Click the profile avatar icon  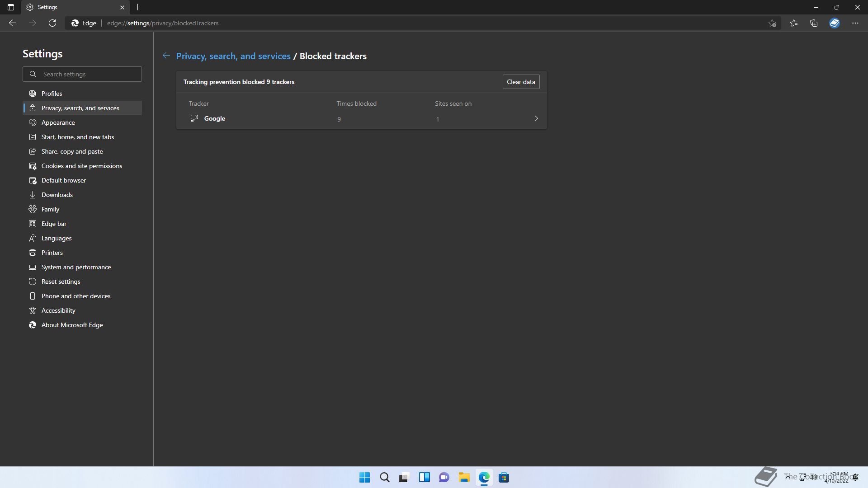tap(835, 23)
